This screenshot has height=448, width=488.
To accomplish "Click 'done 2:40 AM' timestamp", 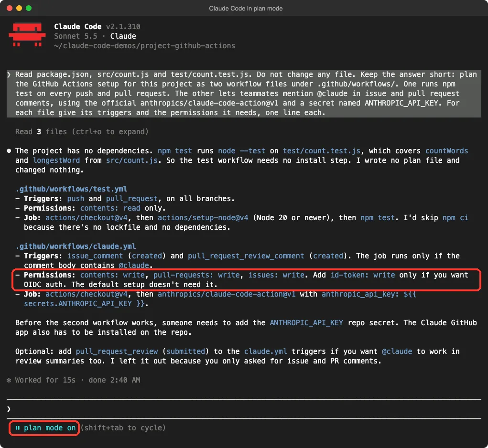I will [x=114, y=380].
